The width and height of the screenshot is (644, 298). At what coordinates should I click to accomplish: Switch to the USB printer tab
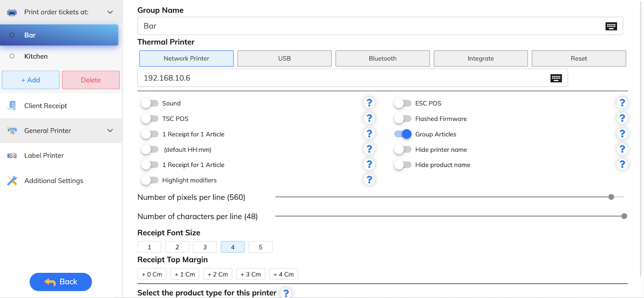point(284,58)
